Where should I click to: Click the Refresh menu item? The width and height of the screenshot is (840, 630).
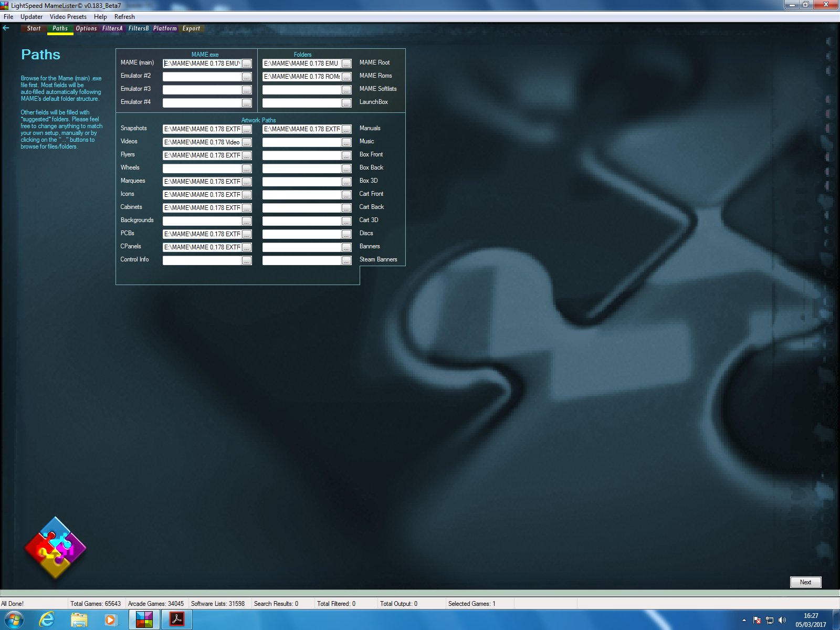coord(124,17)
